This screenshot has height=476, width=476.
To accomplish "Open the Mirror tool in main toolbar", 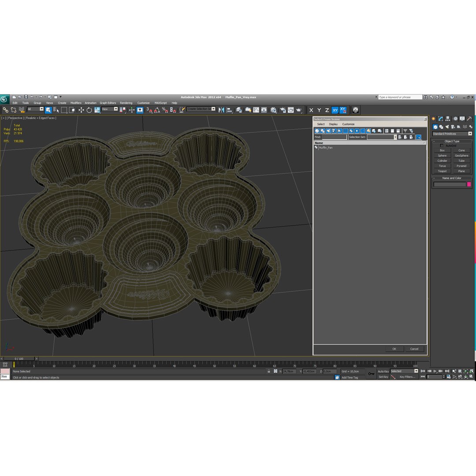I will click(221, 110).
